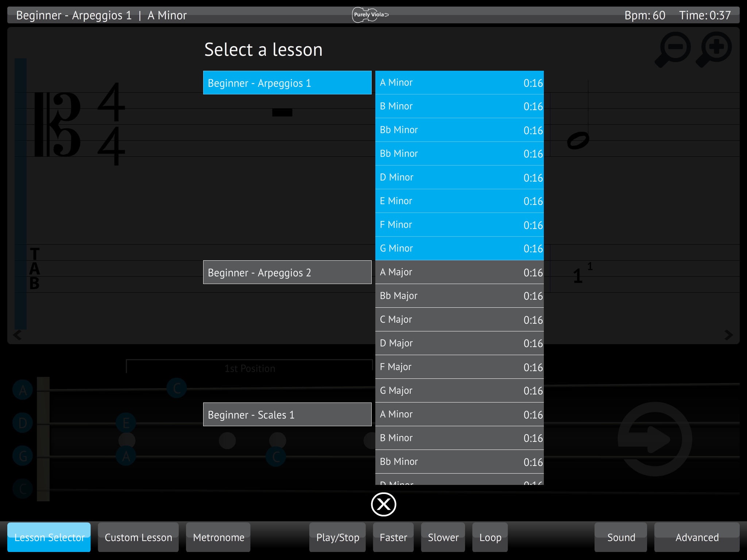Click the Faster tempo control

[394, 538]
